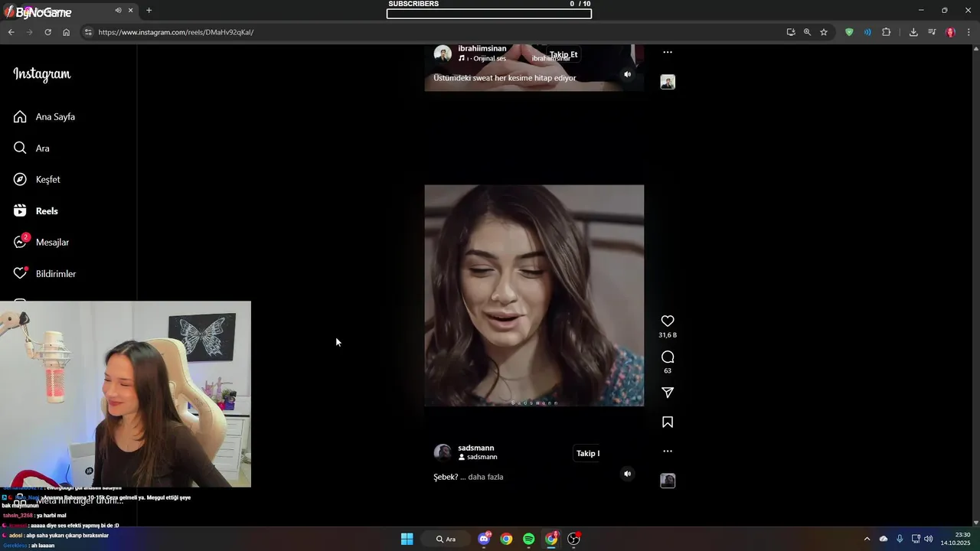Mute the ibrahiimsinan reel audio

[x=628, y=74]
